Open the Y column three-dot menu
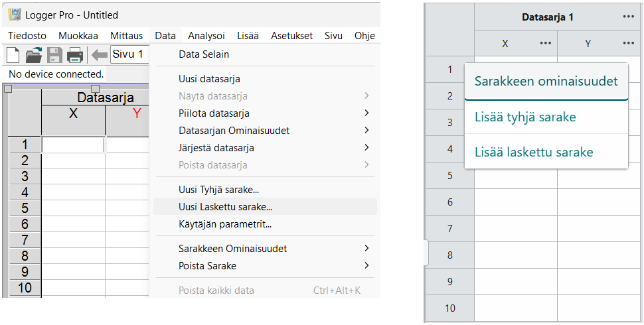Viewport: 644px width, 325px height. coord(628,43)
